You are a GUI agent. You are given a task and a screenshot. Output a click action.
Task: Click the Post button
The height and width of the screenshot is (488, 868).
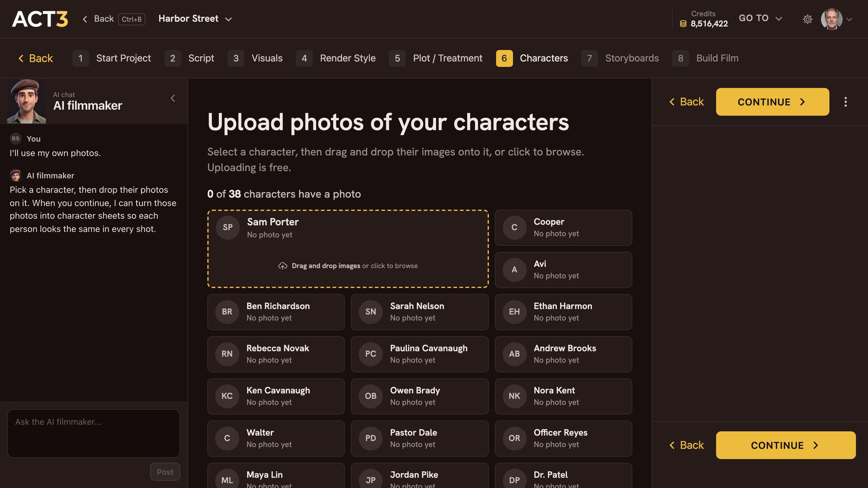[x=165, y=472]
